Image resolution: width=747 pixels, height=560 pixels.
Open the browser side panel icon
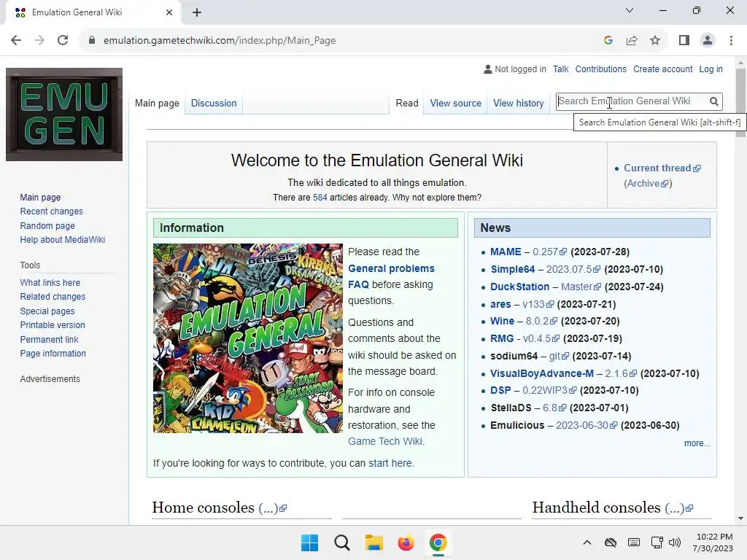click(x=684, y=41)
